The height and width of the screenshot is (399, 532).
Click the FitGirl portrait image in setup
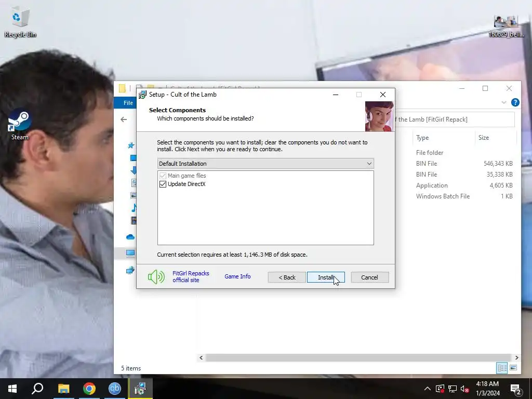(379, 116)
